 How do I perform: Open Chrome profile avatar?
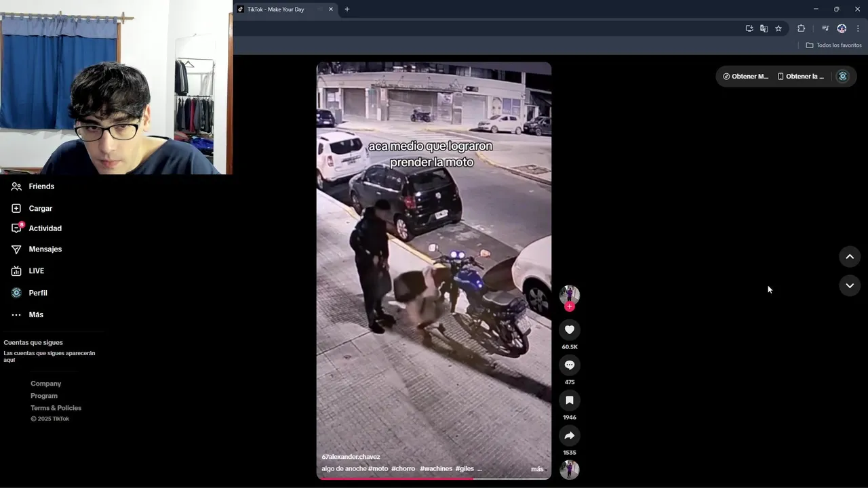pos(842,28)
